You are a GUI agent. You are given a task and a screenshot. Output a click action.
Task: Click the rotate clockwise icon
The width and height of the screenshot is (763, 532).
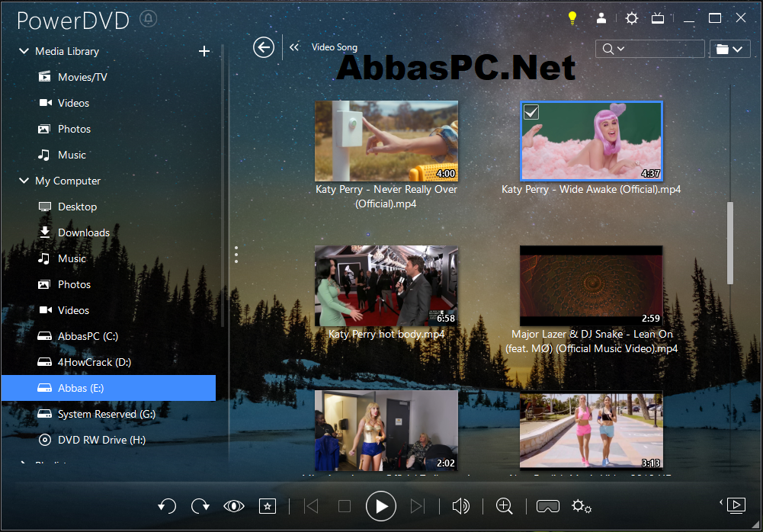(x=200, y=506)
